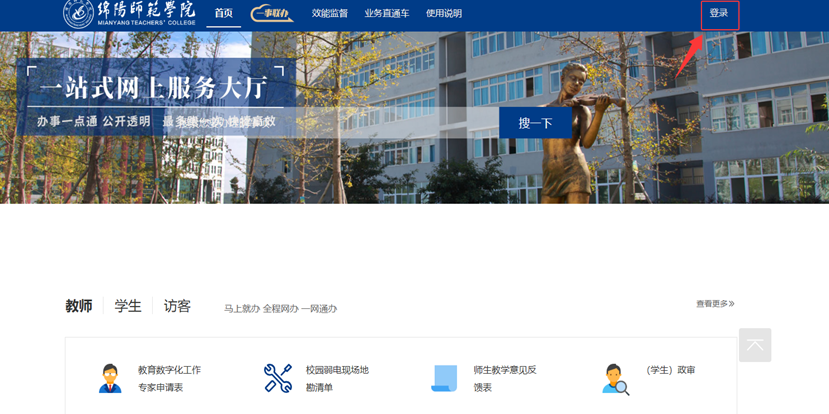Click the teacher avatar icon for 教育数字化工作
The height and width of the screenshot is (414, 829).
pos(110,378)
